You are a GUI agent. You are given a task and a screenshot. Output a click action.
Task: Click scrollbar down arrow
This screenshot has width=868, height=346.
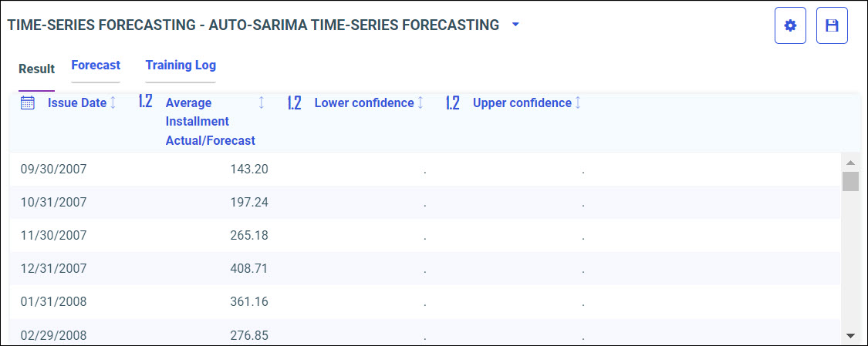coord(850,335)
